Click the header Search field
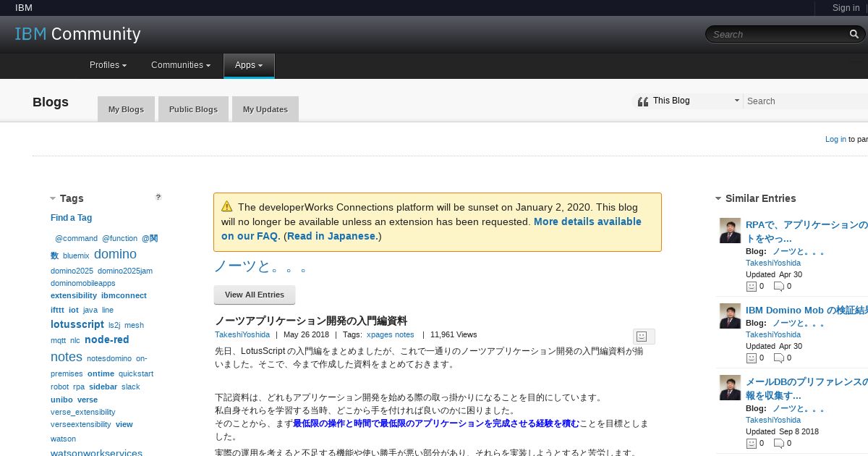This screenshot has width=868, height=456. point(778,34)
